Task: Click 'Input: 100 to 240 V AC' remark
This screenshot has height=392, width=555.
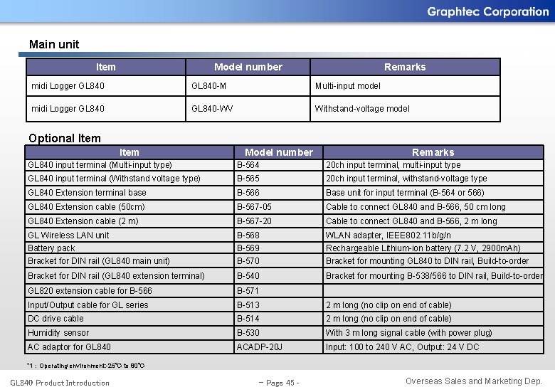Action: pyautogui.click(x=403, y=347)
